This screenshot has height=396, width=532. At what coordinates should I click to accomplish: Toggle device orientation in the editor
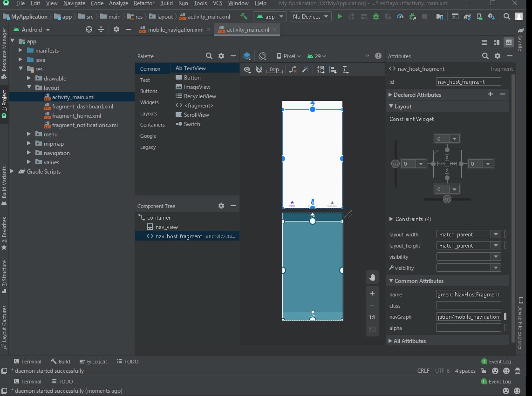pos(262,55)
